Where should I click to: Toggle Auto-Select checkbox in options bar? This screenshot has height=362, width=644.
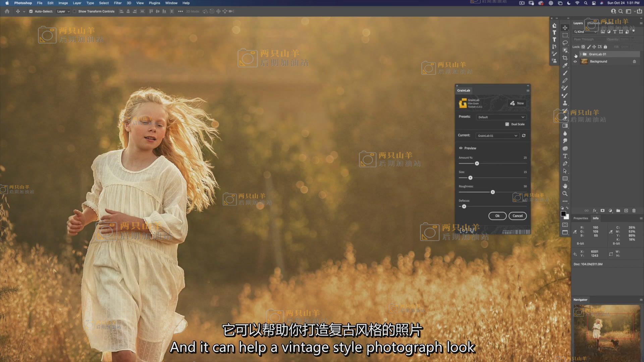(31, 11)
